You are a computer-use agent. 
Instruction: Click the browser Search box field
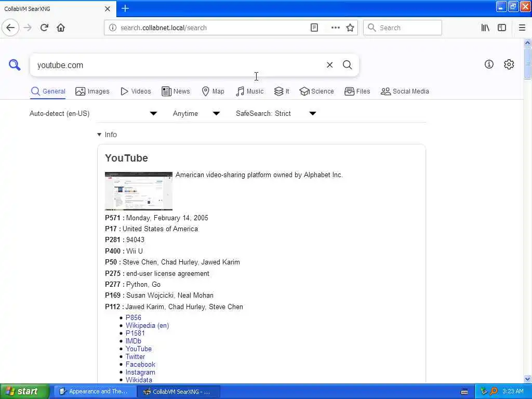403,28
